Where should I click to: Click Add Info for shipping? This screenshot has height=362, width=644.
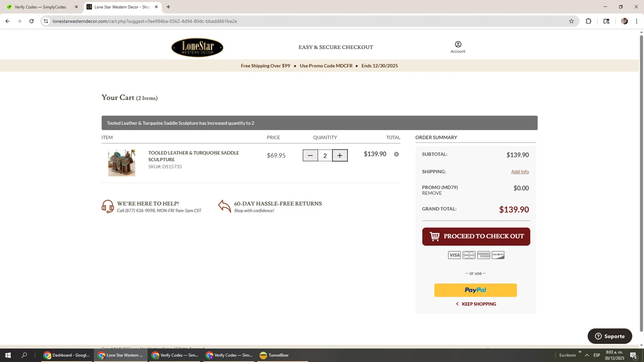coord(520,172)
